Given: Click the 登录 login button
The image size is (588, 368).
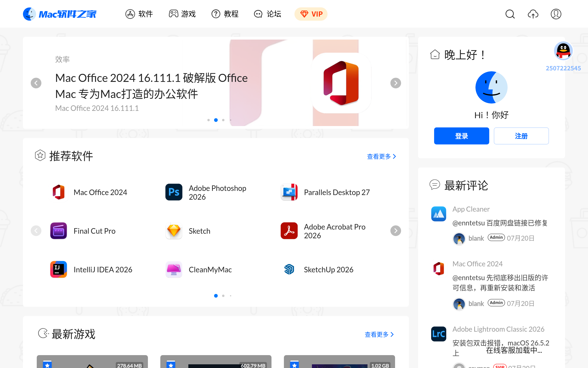Looking at the screenshot, I should [x=461, y=136].
